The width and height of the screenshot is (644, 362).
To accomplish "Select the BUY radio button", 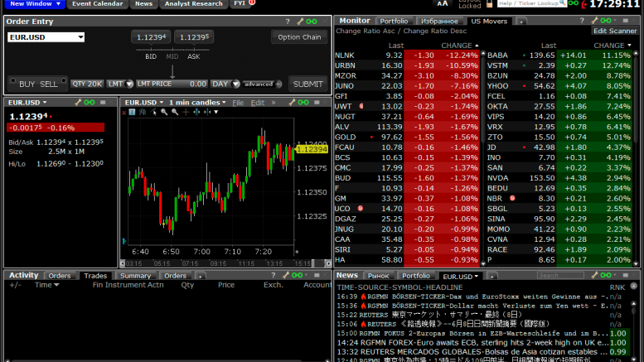I will (13, 81).
